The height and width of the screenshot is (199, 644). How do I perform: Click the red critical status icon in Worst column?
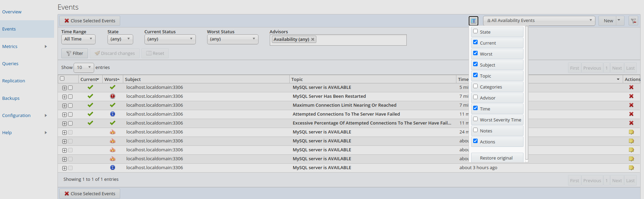(113, 96)
